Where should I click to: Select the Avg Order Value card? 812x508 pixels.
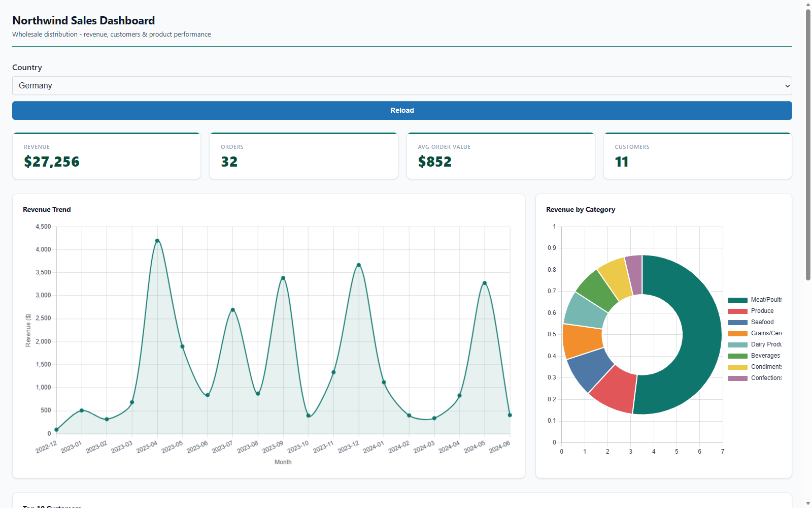(x=500, y=156)
